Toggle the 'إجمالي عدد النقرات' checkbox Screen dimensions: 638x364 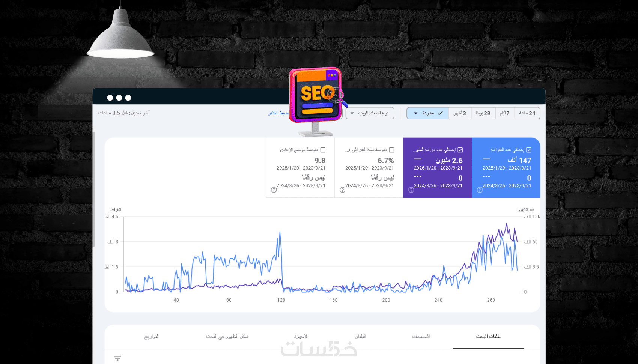pyautogui.click(x=529, y=150)
